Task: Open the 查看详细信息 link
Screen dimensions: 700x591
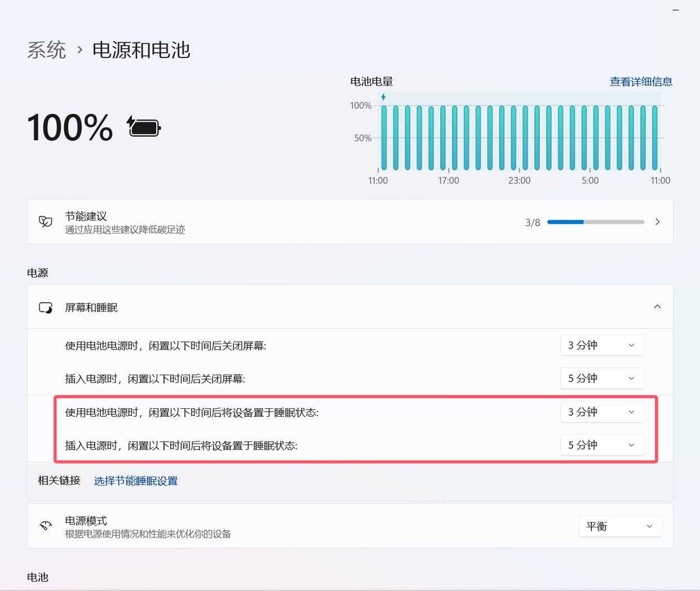Action: coord(640,81)
